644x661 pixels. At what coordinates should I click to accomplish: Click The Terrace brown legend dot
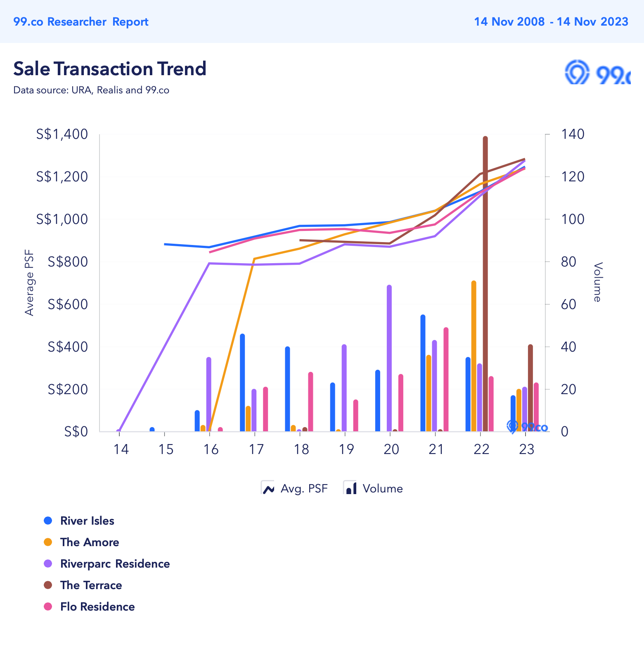48,585
